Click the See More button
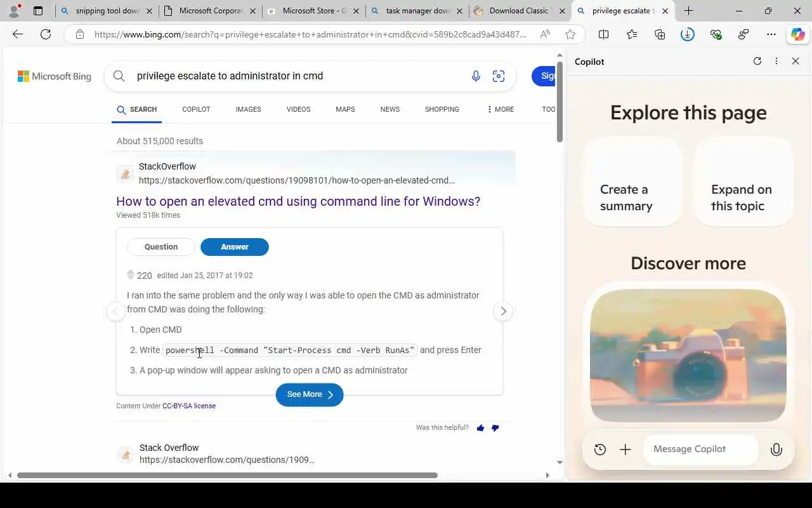812x508 pixels. [310, 394]
